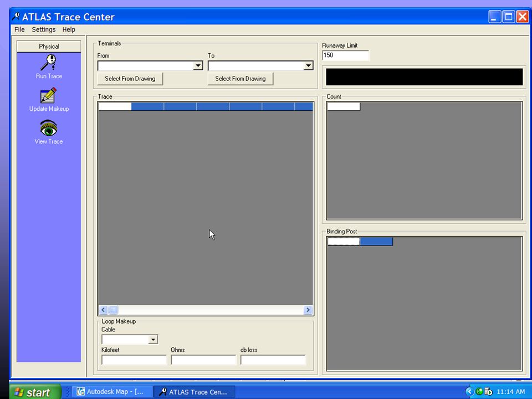This screenshot has width=532, height=399.
Task: Expand hidden tray icons with the arrow
Action: 469,392
